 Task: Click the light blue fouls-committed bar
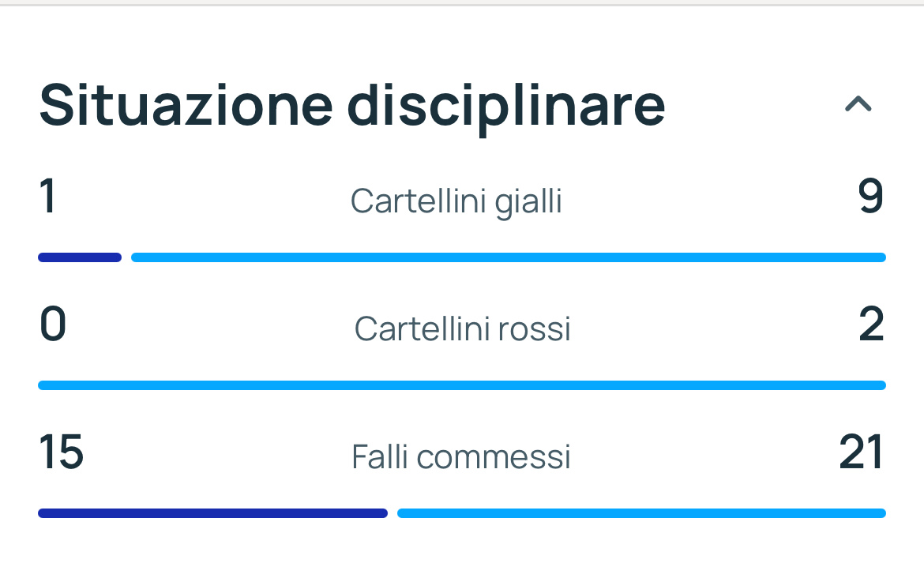642,513
